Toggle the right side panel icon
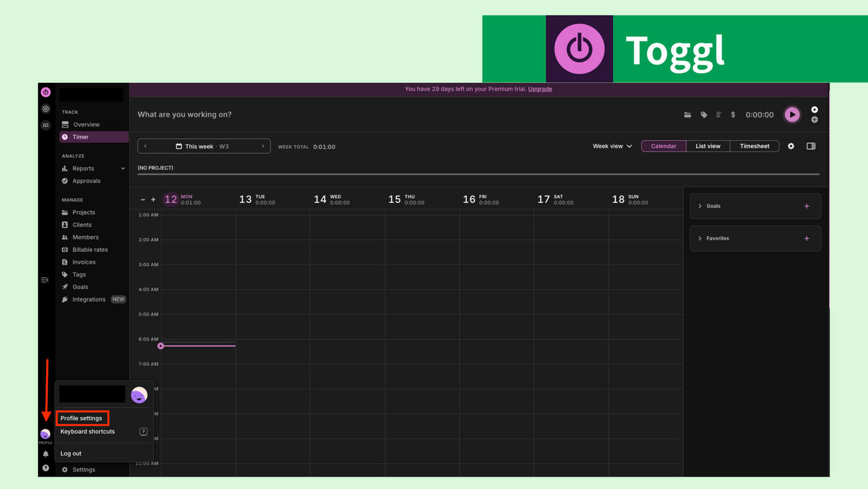Screen dimensions: 868x489 [811, 146]
